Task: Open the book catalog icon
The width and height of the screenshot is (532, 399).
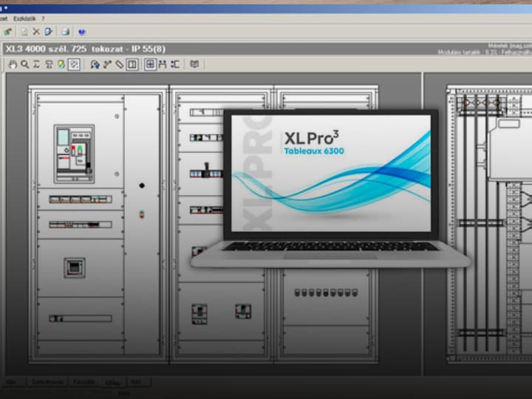Action: (194, 64)
